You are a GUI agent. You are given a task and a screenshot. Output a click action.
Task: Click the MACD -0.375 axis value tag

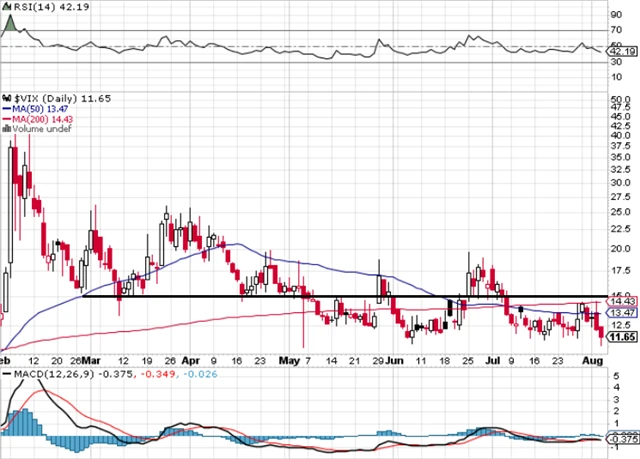pos(624,438)
